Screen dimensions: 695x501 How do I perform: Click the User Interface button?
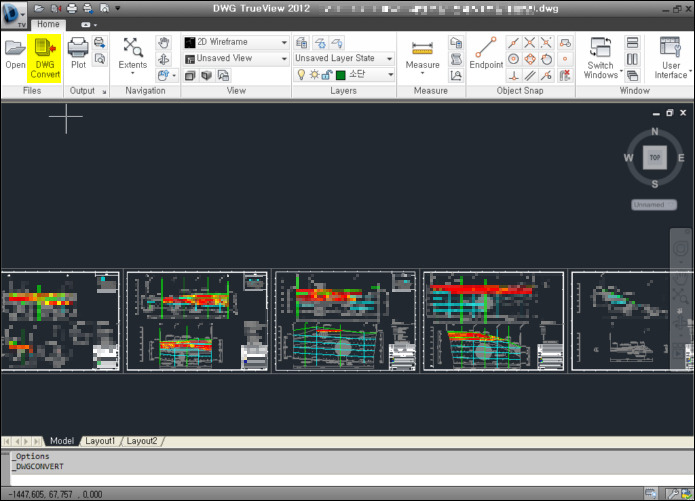click(x=671, y=58)
